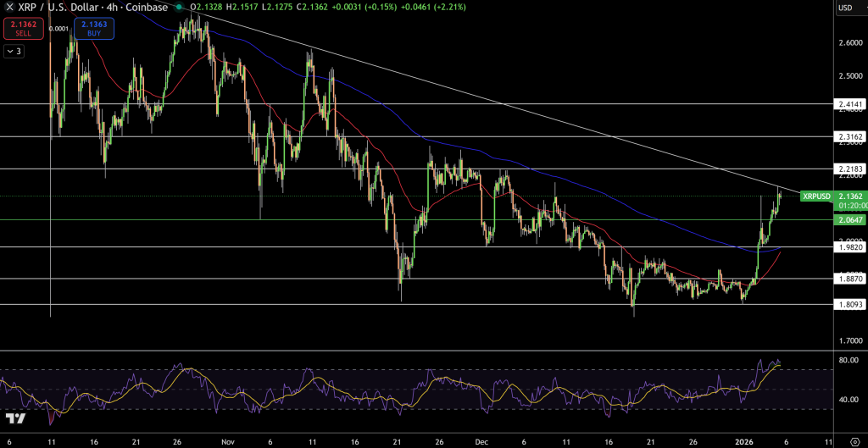Click the 80.00 RSI scale value
The image size is (868, 448).
tap(849, 360)
